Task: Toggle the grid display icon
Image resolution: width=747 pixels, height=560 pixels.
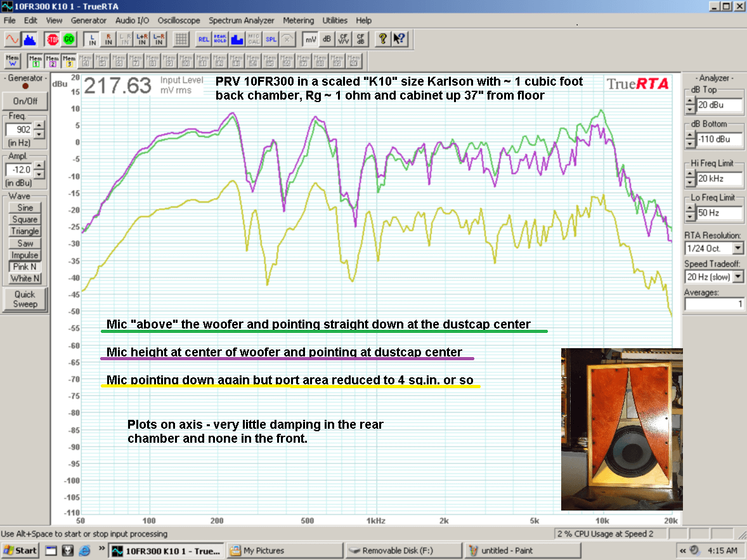Action: [x=181, y=39]
